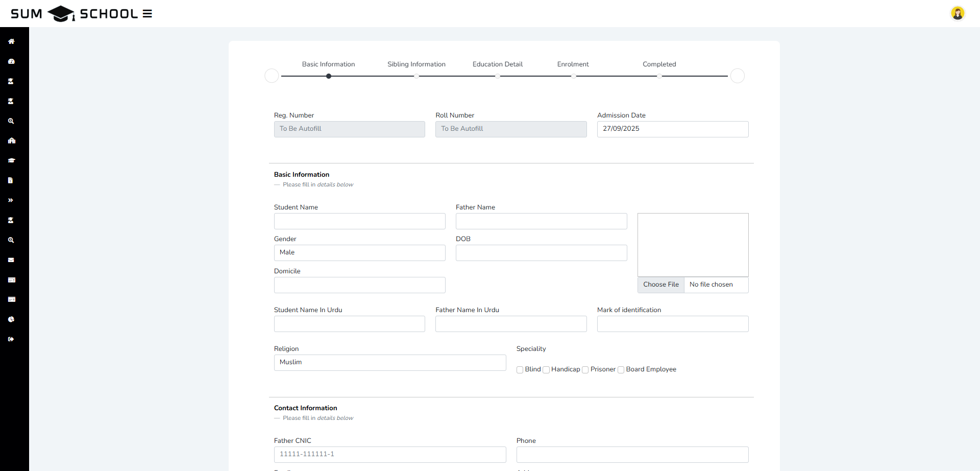The image size is (980, 471).
Task: Open the pie chart reports icon
Action: [x=11, y=319]
